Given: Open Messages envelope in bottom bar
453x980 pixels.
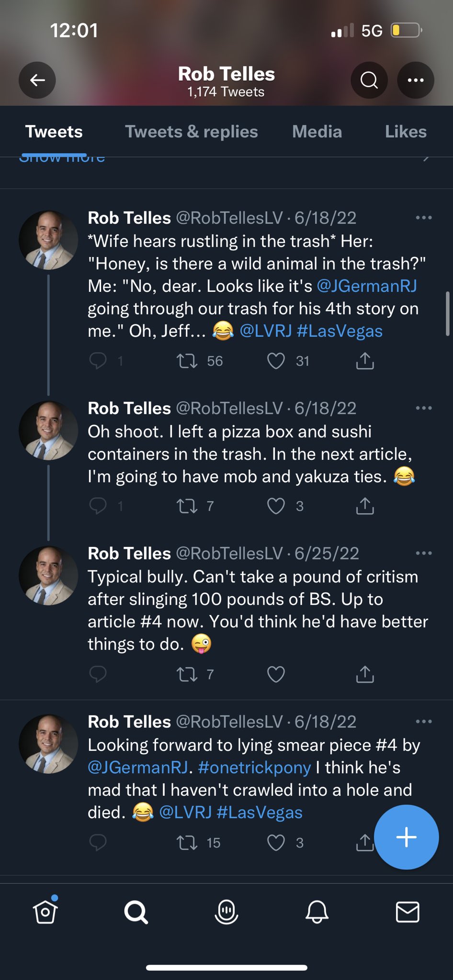Looking at the screenshot, I should pyautogui.click(x=408, y=912).
